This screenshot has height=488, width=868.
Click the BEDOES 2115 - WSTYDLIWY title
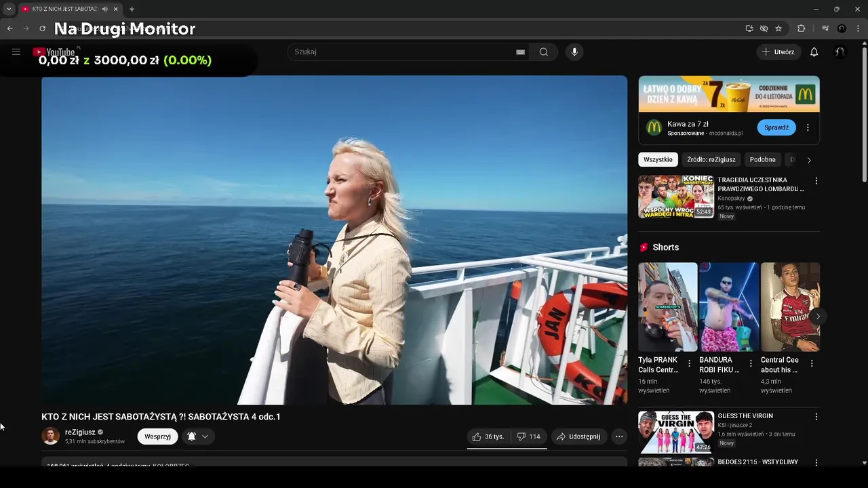pyautogui.click(x=757, y=462)
